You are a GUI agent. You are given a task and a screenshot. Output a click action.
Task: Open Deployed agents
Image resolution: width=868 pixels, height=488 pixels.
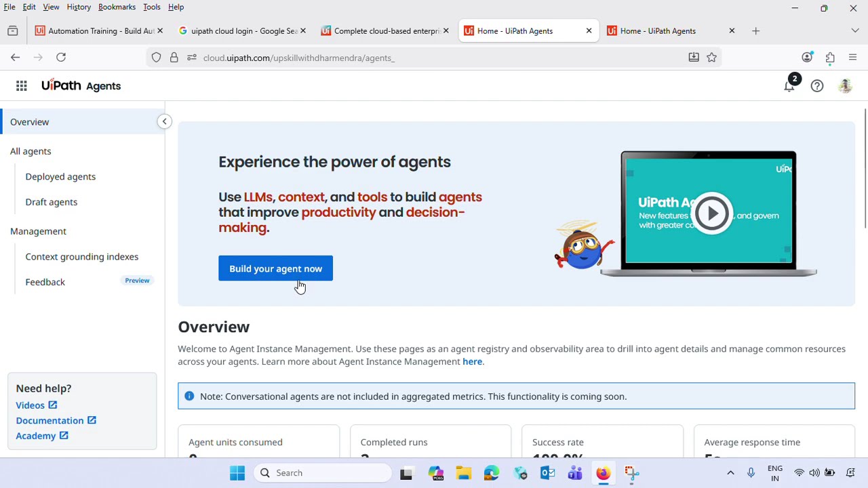pyautogui.click(x=60, y=176)
